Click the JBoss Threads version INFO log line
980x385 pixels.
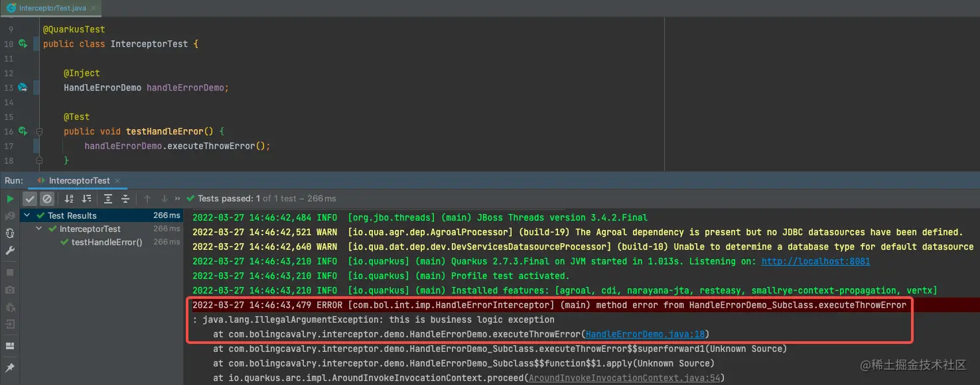point(420,217)
